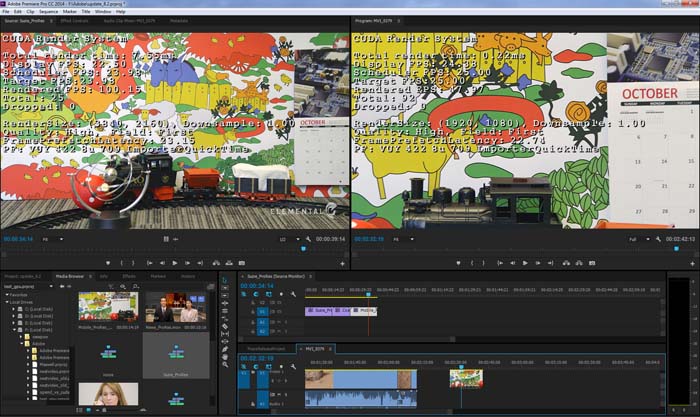700x417 pixels.
Task: Add marker in Program monitor
Action: [x=458, y=263]
